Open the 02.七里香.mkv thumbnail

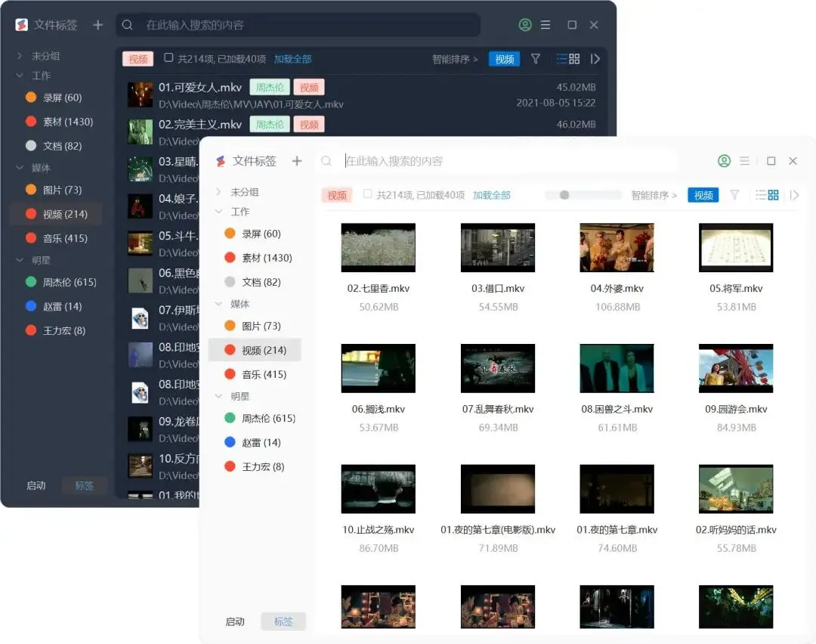pyautogui.click(x=379, y=248)
